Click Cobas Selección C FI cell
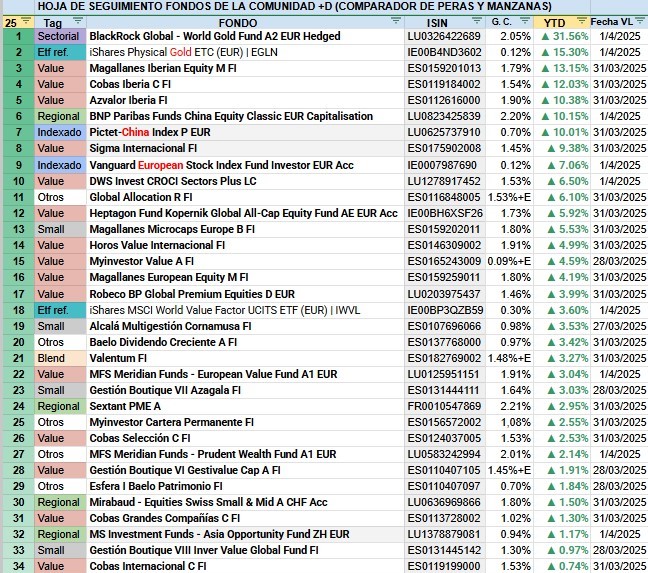 [x=245, y=438]
